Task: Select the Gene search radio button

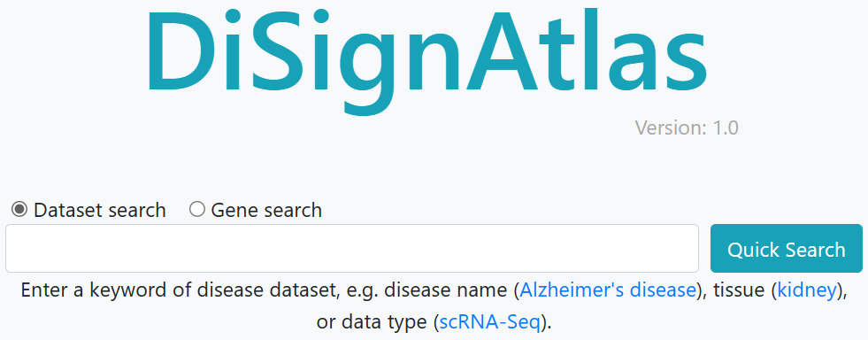Action: click(197, 209)
